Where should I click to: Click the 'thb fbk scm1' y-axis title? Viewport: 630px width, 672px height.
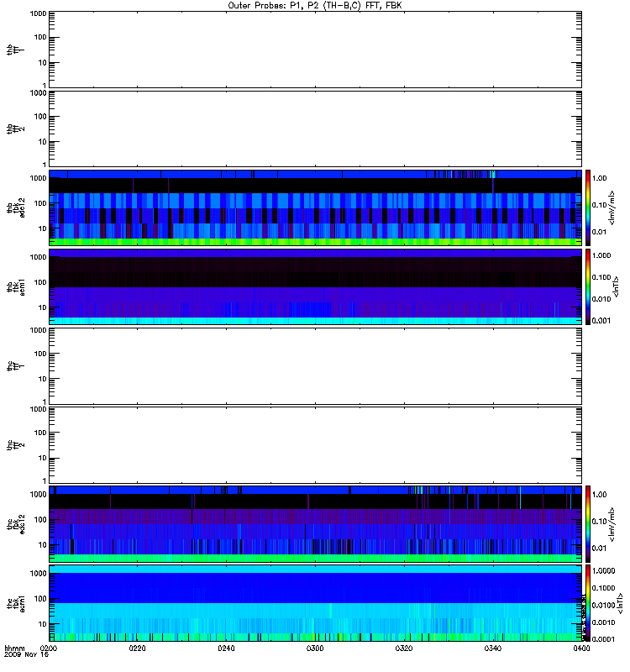[x=15, y=286]
